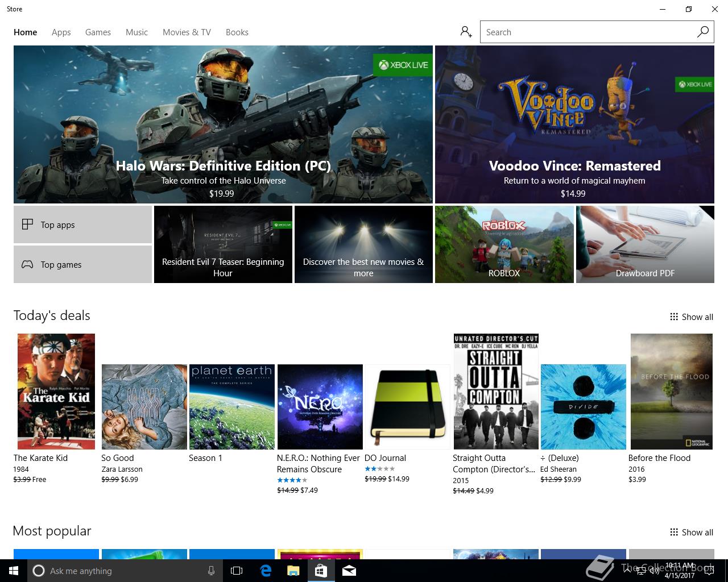
Task: Open Discover the best new movies tile
Action: point(363,244)
